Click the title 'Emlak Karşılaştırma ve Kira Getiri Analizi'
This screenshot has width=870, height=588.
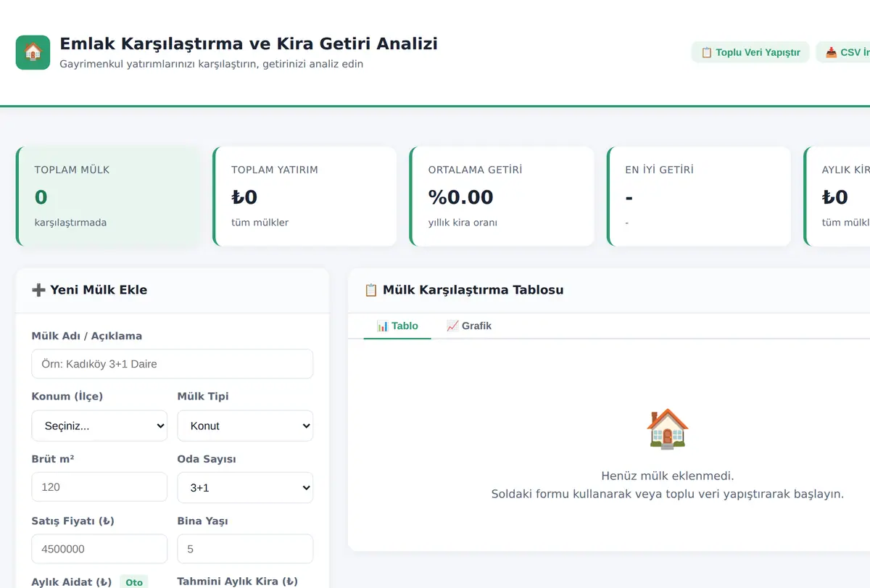click(x=249, y=44)
